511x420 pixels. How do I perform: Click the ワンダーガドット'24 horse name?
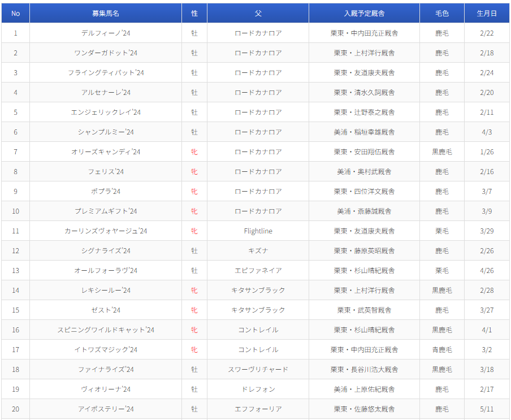[106, 53]
